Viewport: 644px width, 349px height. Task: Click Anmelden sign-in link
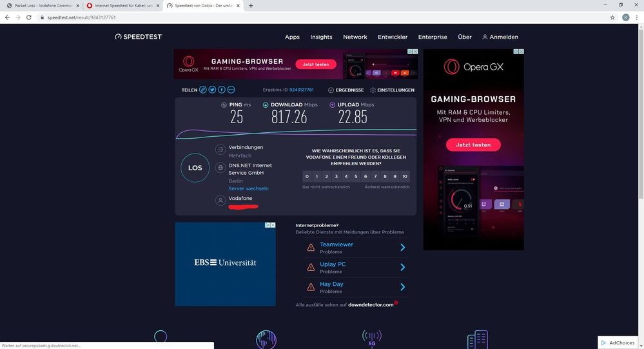(500, 37)
